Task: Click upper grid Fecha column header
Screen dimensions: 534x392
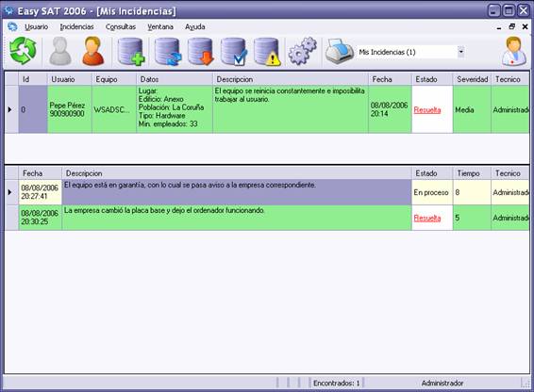Action: click(x=390, y=79)
